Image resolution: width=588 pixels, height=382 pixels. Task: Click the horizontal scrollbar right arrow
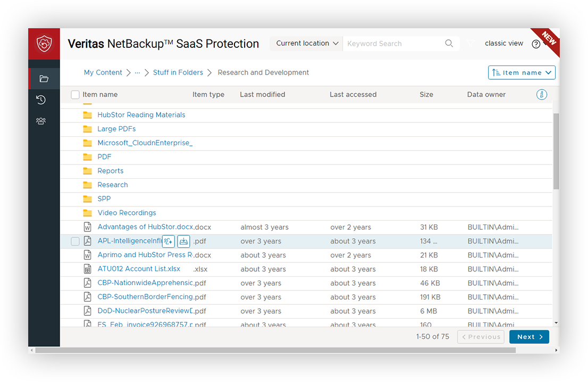click(x=556, y=350)
